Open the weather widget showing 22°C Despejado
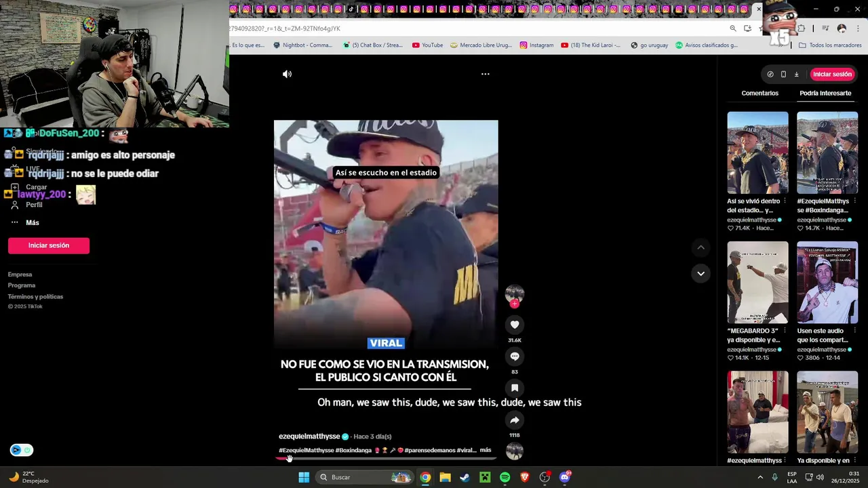 click(x=28, y=477)
